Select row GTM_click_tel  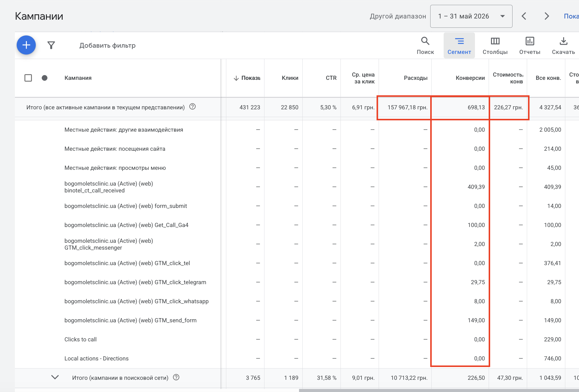point(127,263)
